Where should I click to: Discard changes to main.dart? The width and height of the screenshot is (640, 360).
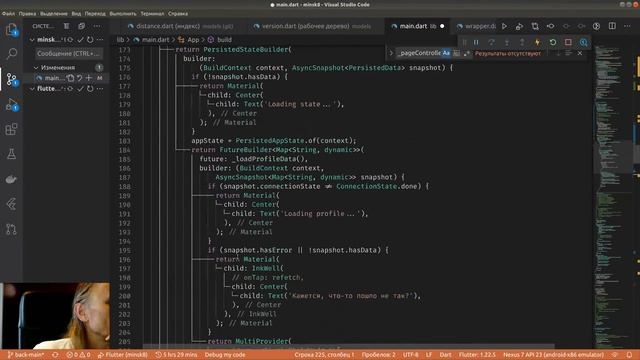point(80,78)
